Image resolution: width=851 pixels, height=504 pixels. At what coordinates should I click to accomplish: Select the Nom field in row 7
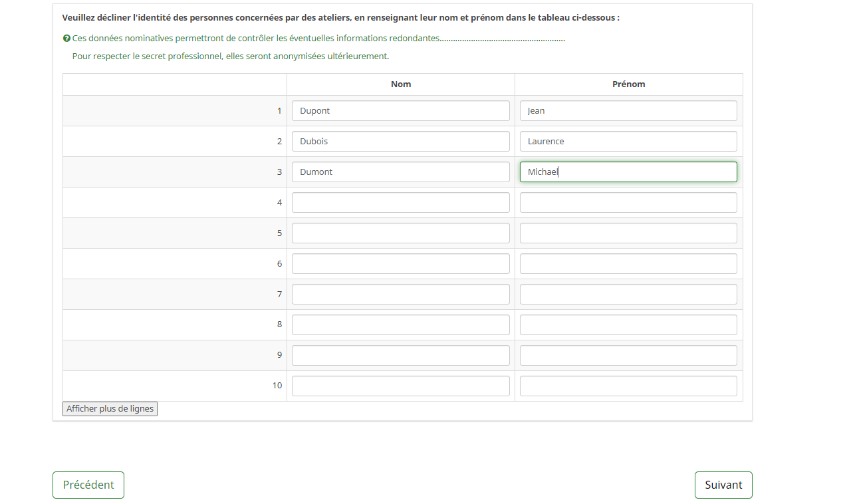pyautogui.click(x=400, y=295)
